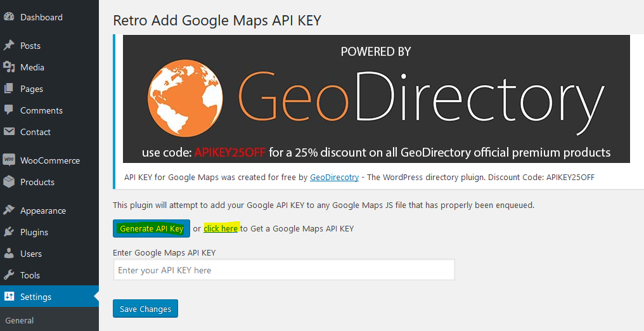
Task: Click the red APIKEY25OFF code in banner
Action: (229, 152)
